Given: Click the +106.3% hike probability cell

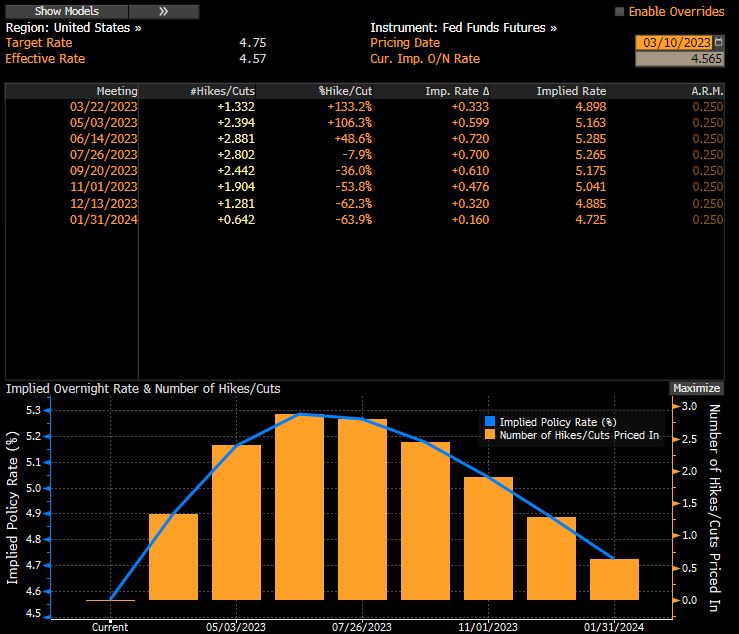Looking at the screenshot, I should coord(350,123).
